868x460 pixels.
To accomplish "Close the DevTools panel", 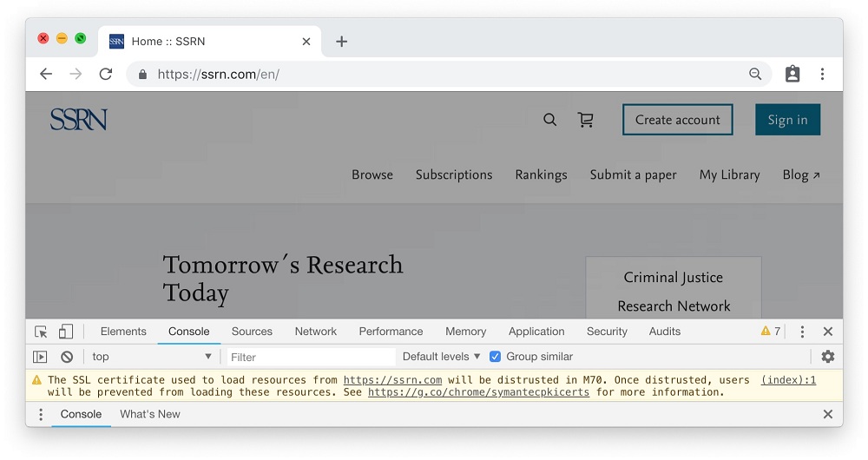I will [828, 332].
